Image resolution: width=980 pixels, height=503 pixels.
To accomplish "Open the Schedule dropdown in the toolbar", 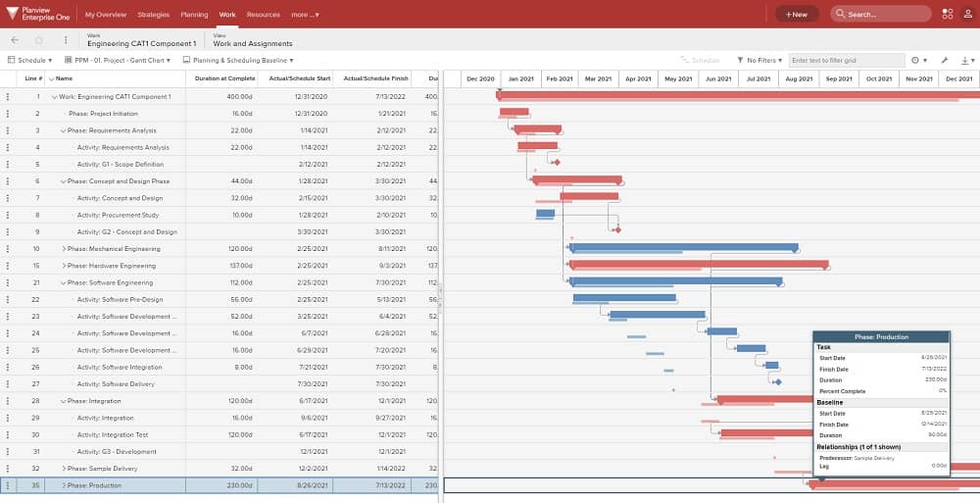I will 29,61.
